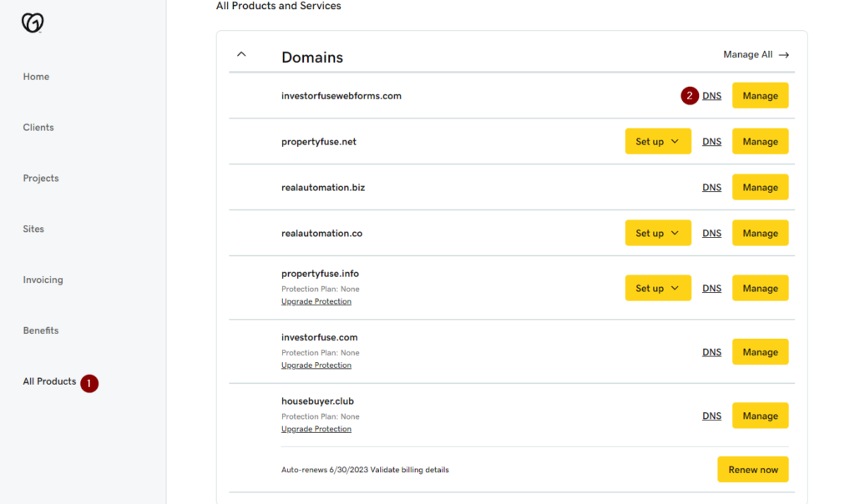Click Auto-renews 6/30/2023 billing text

pos(366,470)
